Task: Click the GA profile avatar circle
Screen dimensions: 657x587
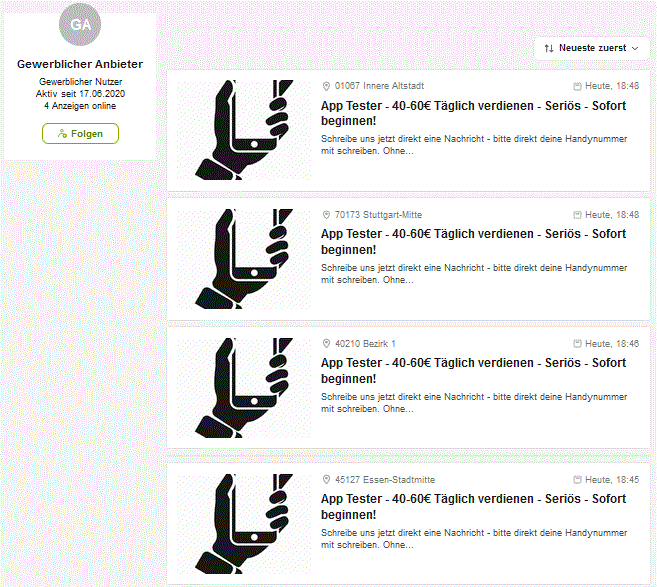Action: pyautogui.click(x=80, y=24)
